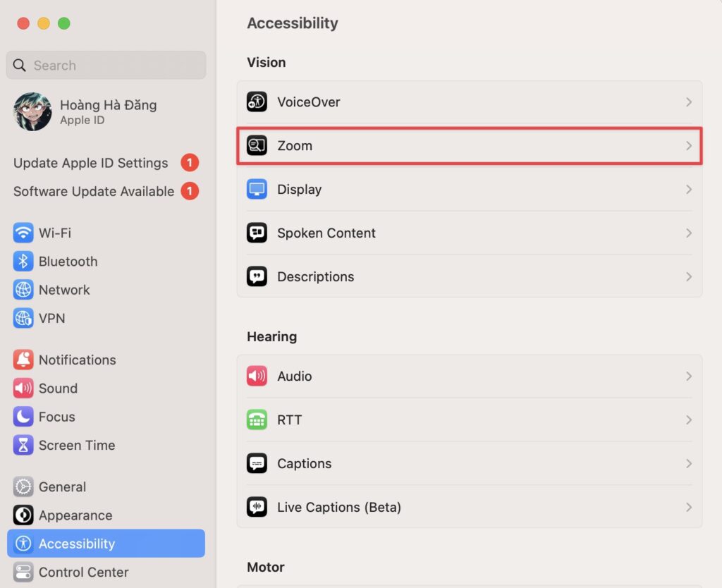This screenshot has height=588, width=722.
Task: Click the Screen Time hourglass icon
Action: click(23, 446)
